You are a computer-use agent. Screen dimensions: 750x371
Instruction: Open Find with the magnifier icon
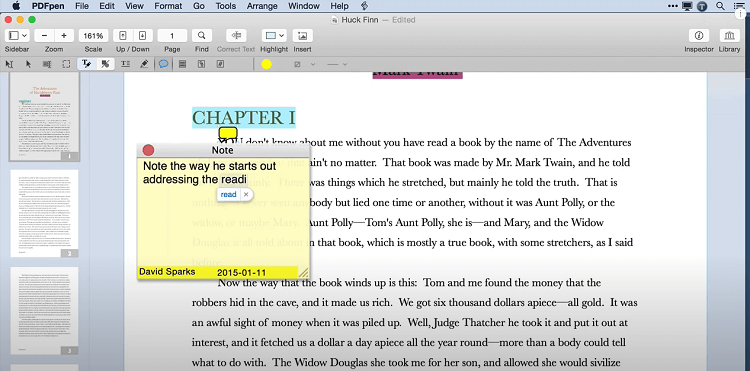(202, 36)
